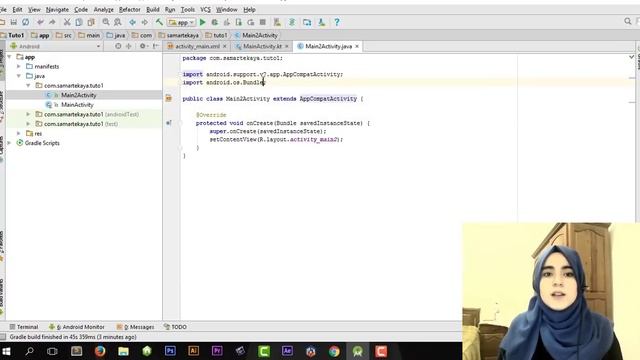Viewport: 640px width, 360px height.
Task: Click the Debug app bug icon
Action: [x=215, y=22]
